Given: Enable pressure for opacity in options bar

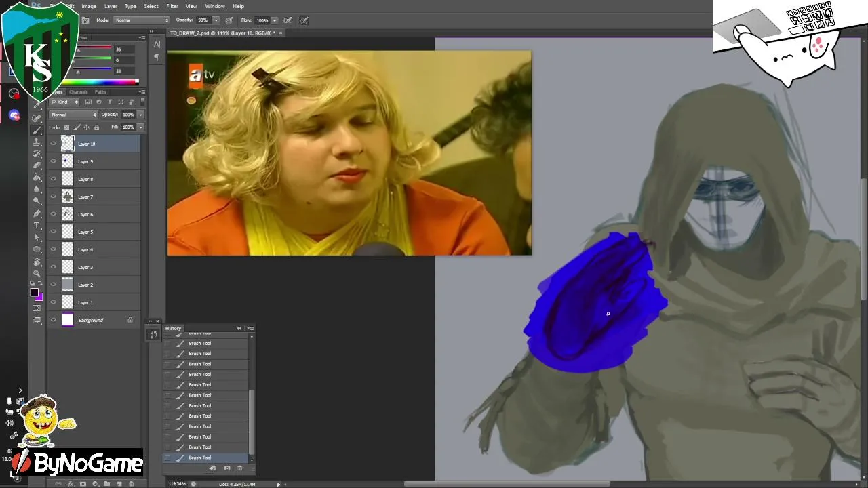Looking at the screenshot, I should tap(229, 20).
